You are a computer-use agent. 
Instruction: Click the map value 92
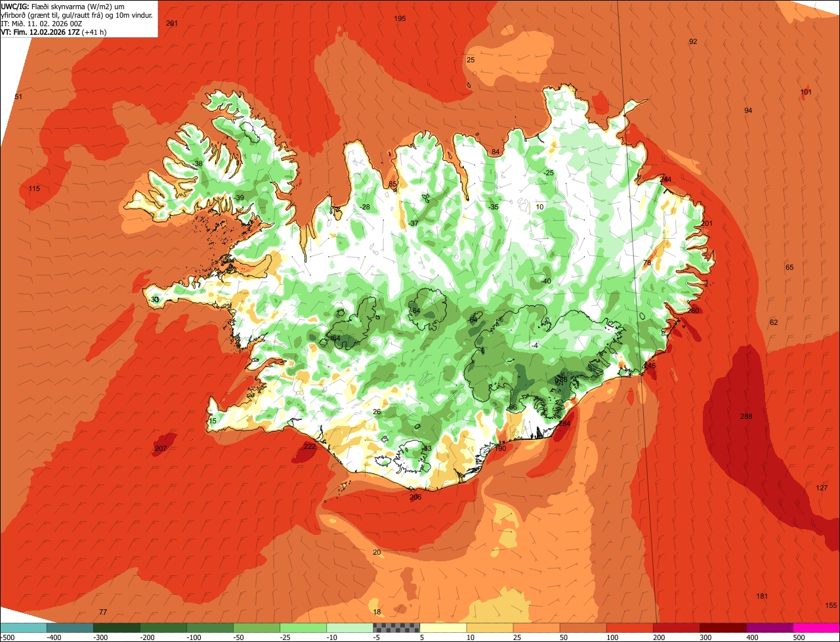point(693,41)
